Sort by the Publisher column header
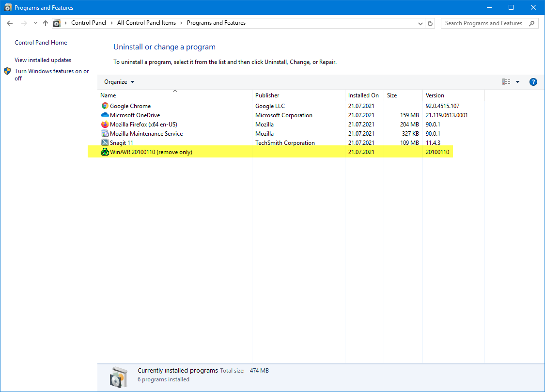The image size is (545, 392). point(298,95)
